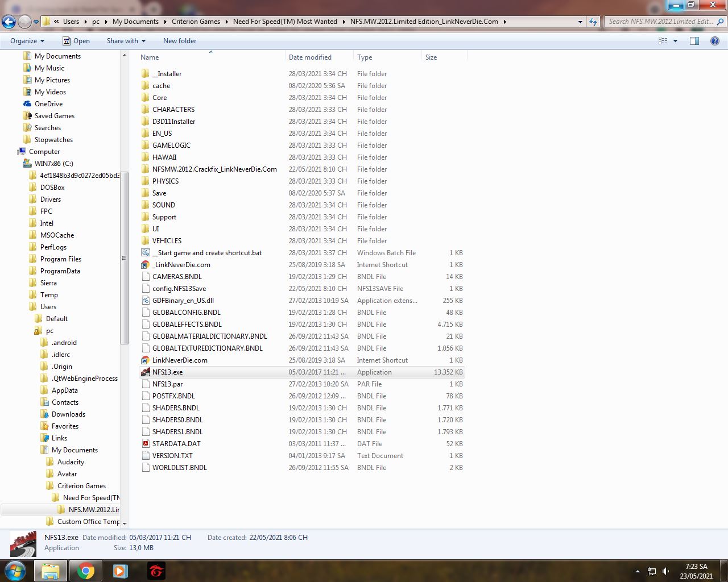Click the navigation pane scroll down arrow
The height and width of the screenshot is (582, 728).
click(x=125, y=523)
